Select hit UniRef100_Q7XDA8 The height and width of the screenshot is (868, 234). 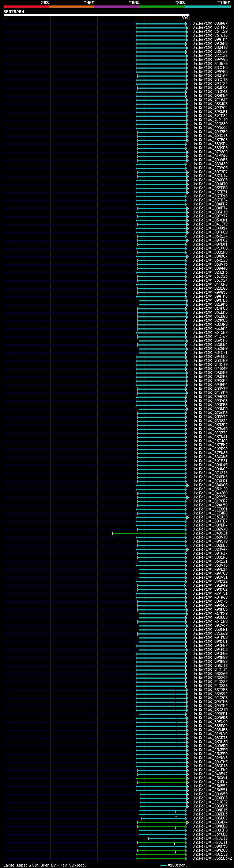[x=210, y=798]
